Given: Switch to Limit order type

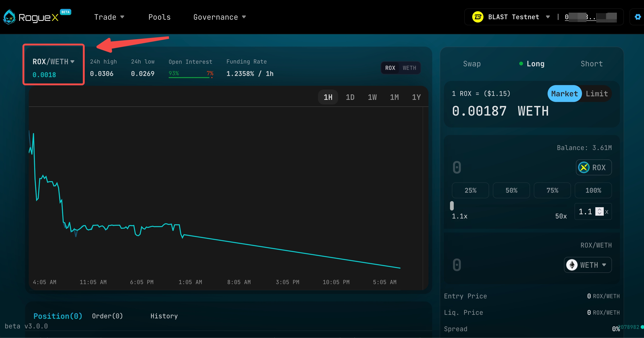Looking at the screenshot, I should point(596,94).
